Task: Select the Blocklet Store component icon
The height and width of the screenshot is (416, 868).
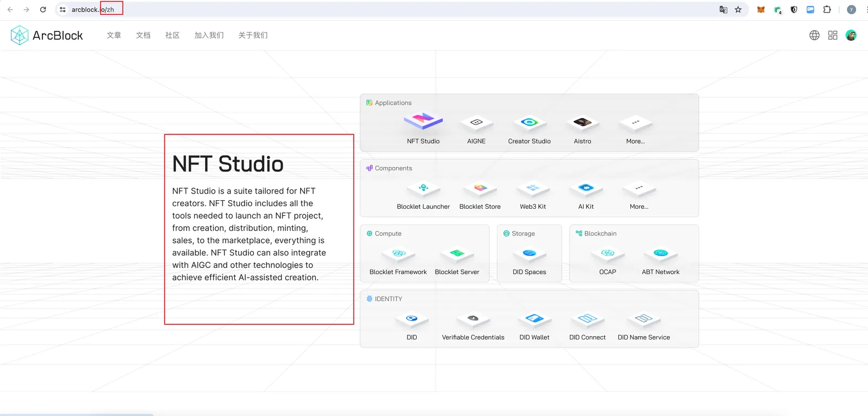Action: tap(480, 188)
